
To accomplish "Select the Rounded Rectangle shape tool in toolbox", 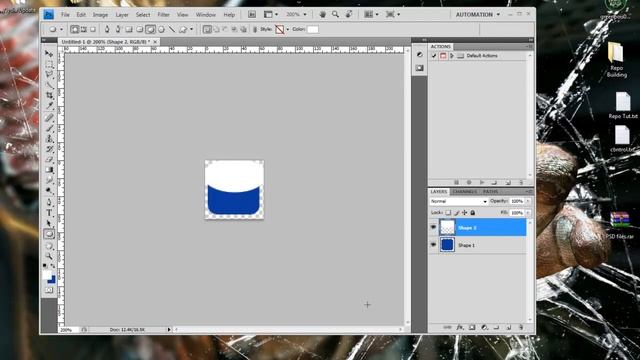I will (49, 234).
